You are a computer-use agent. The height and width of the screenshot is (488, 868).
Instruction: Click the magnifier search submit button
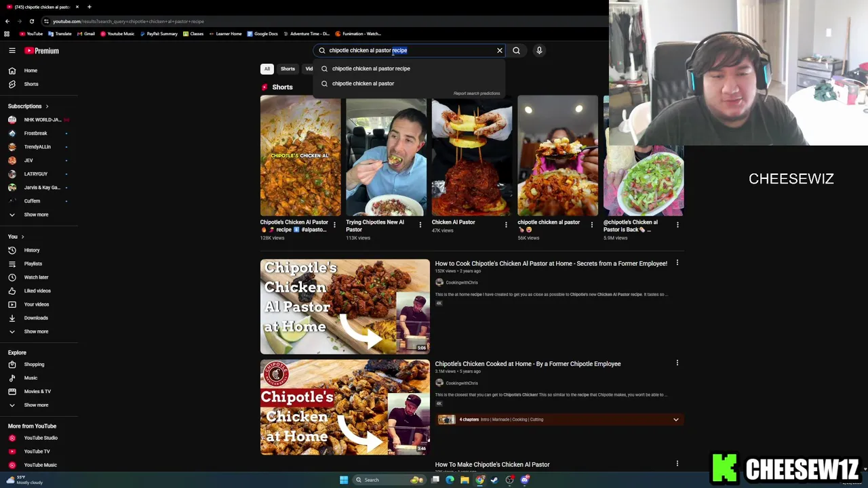click(x=516, y=50)
